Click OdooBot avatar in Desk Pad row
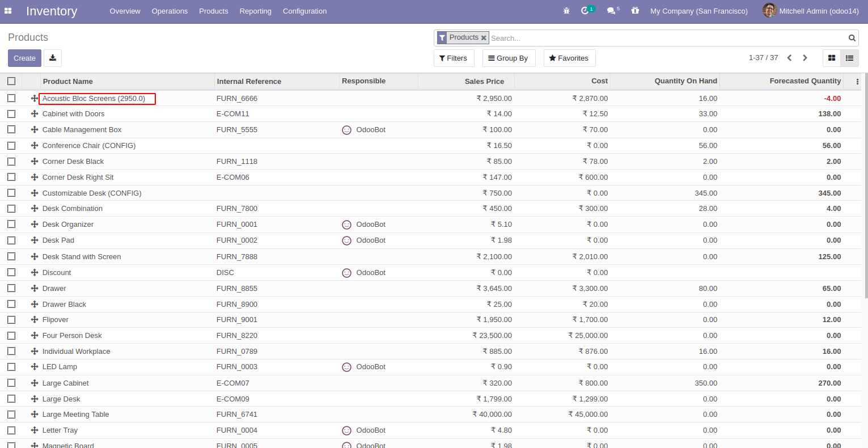 346,240
